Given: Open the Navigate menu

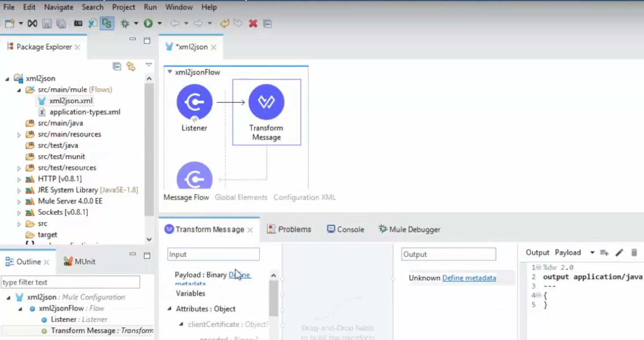Looking at the screenshot, I should (x=59, y=7).
